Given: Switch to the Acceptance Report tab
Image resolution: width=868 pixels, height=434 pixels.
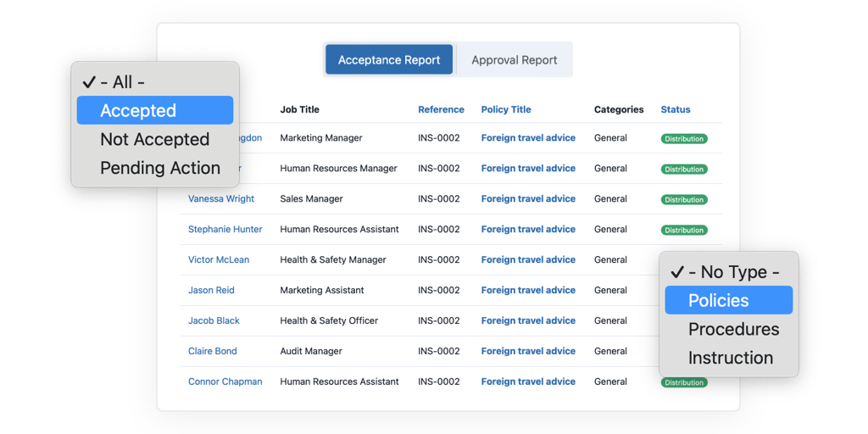Looking at the screenshot, I should click(x=389, y=60).
